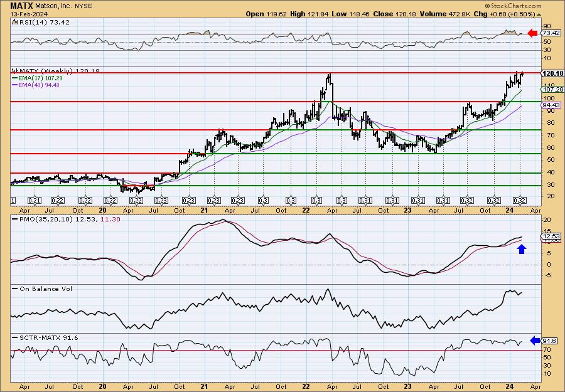Click the EMA(17) 107.29 legend text
Screen dimensions: 565x392
40,78
